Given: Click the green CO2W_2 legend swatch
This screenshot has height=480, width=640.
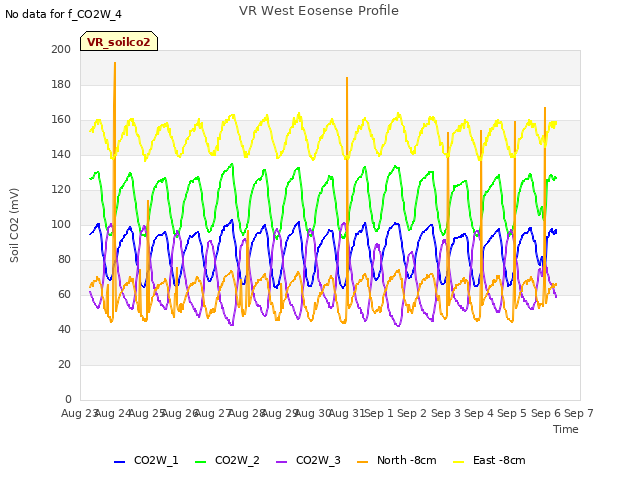Looking at the screenshot, I should 200,462.
